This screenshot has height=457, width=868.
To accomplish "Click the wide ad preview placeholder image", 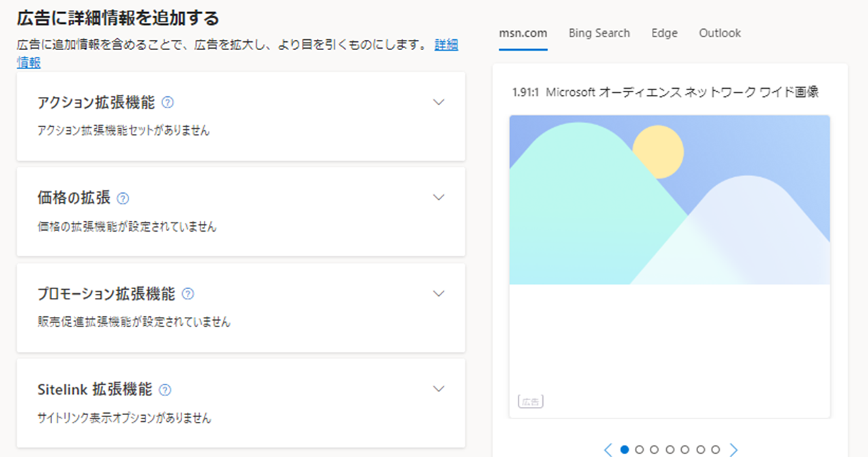I will point(670,200).
